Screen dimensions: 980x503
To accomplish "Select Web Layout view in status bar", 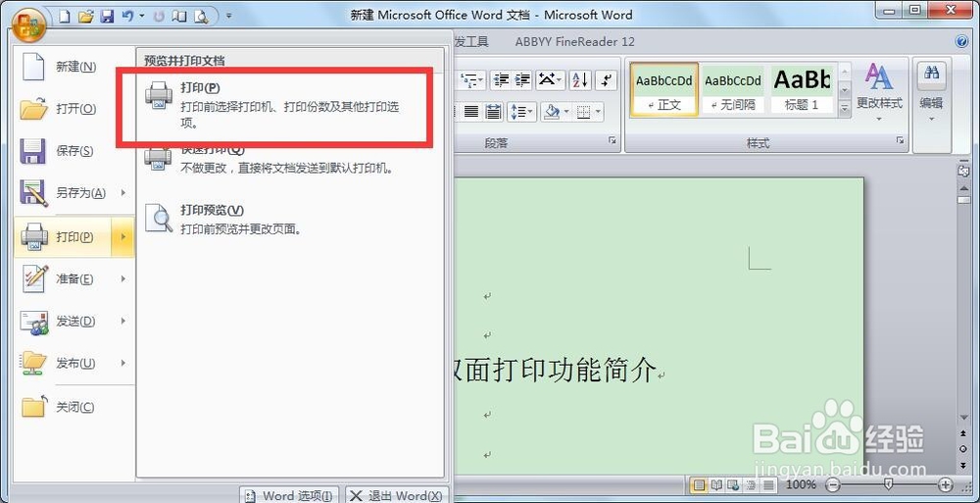I will click(x=734, y=484).
